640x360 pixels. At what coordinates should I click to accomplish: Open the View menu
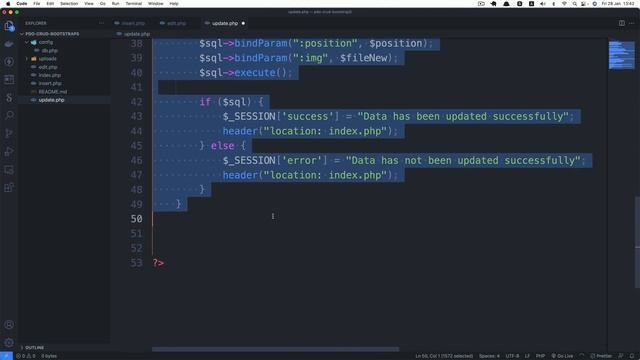click(89, 4)
